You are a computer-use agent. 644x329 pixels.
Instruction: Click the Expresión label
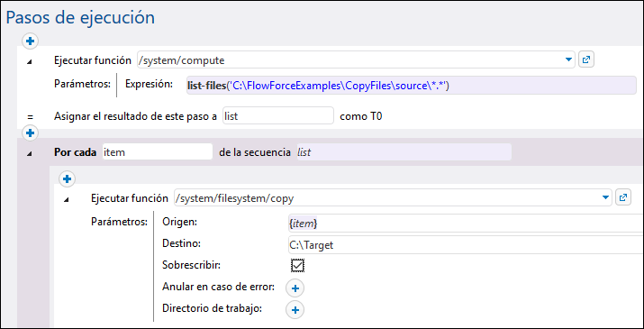pos(150,84)
